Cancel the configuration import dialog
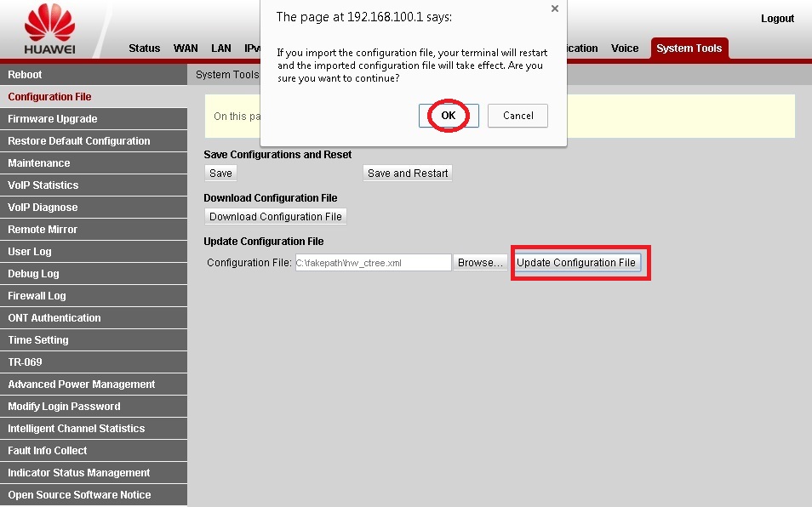 [518, 116]
